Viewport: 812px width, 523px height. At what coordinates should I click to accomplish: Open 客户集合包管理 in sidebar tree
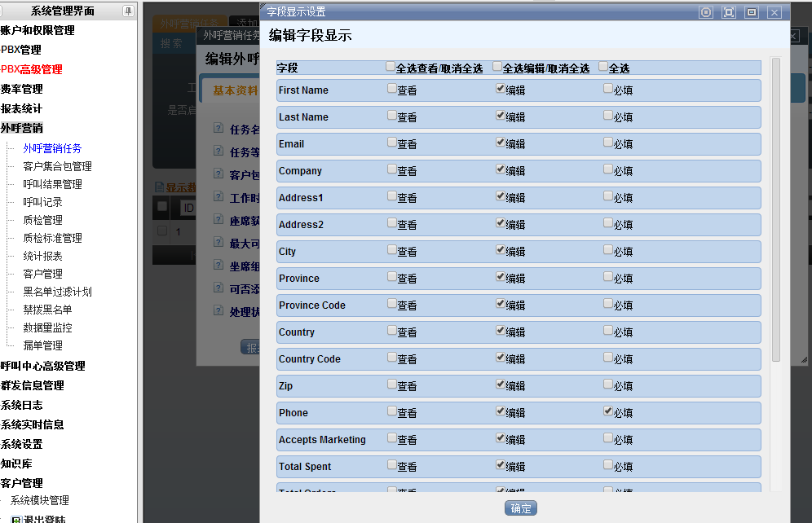point(57,166)
